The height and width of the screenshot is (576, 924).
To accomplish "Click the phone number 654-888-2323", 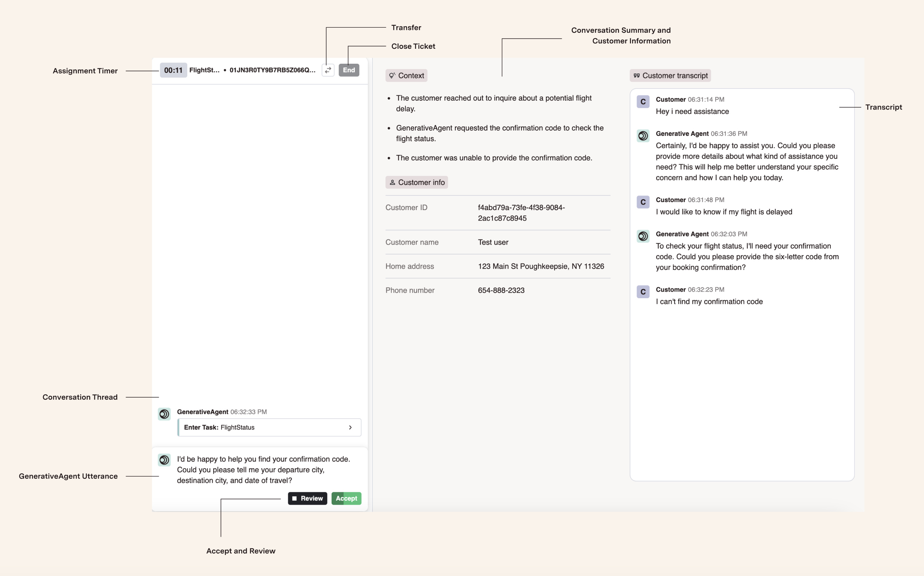I will tap(501, 290).
